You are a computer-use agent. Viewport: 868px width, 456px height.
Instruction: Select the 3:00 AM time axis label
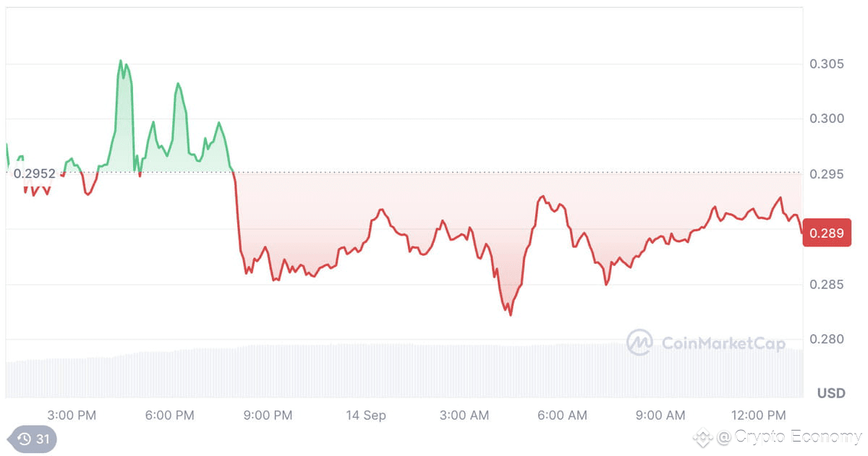click(x=464, y=416)
